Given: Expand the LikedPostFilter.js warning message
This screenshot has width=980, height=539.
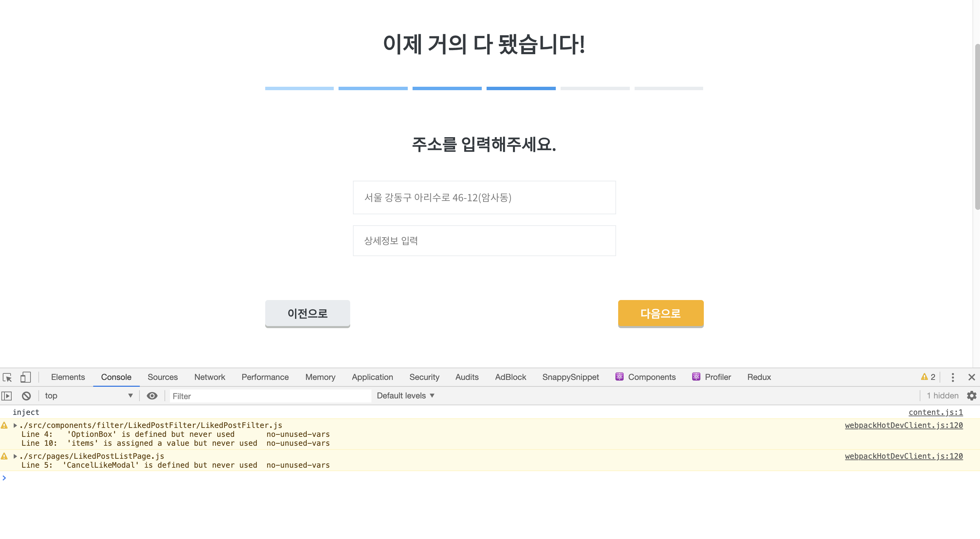Looking at the screenshot, I should pyautogui.click(x=15, y=425).
